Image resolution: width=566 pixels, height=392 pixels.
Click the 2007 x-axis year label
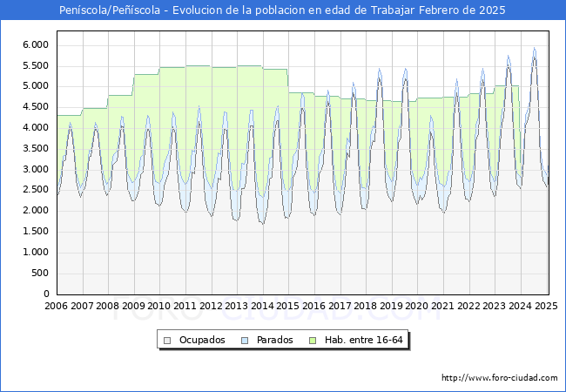pos(82,306)
